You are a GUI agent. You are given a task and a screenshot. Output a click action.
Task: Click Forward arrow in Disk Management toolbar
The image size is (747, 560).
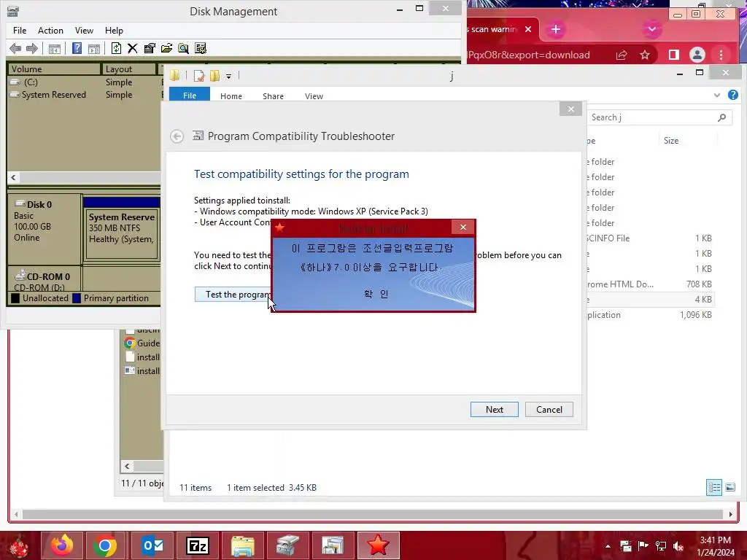click(x=32, y=48)
